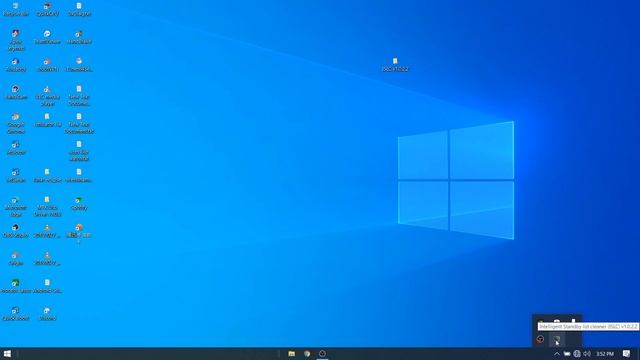
Task: Select the active taskbar app beside Chrome
Action: [322, 353]
